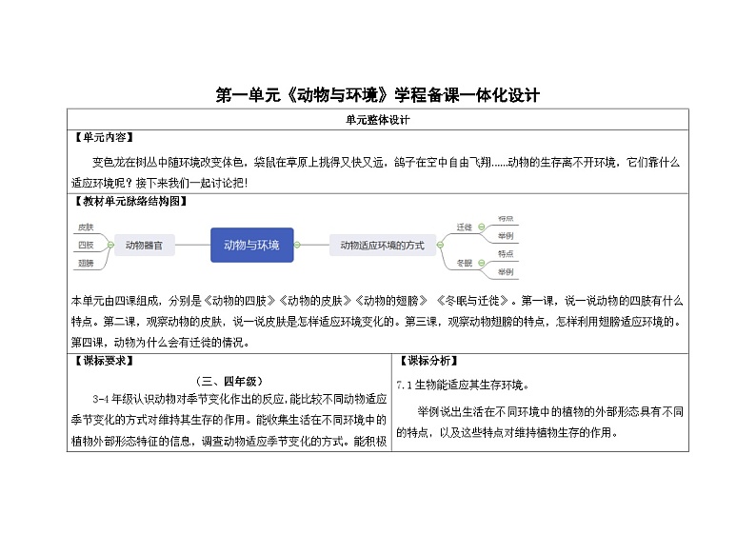This screenshot has height=534, width=756.
Task: Click the 【课标要求】 heading
Action: click(x=103, y=361)
